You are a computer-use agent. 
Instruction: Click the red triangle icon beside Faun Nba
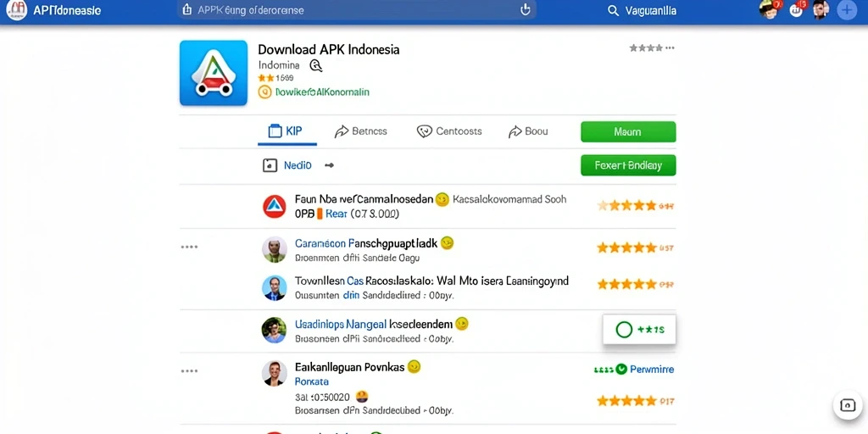[x=274, y=207]
